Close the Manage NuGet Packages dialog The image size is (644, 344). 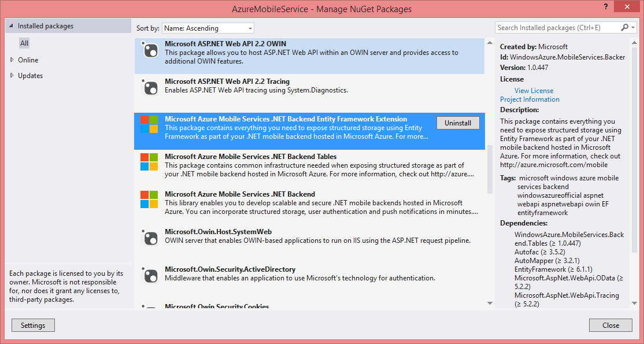coord(610,325)
